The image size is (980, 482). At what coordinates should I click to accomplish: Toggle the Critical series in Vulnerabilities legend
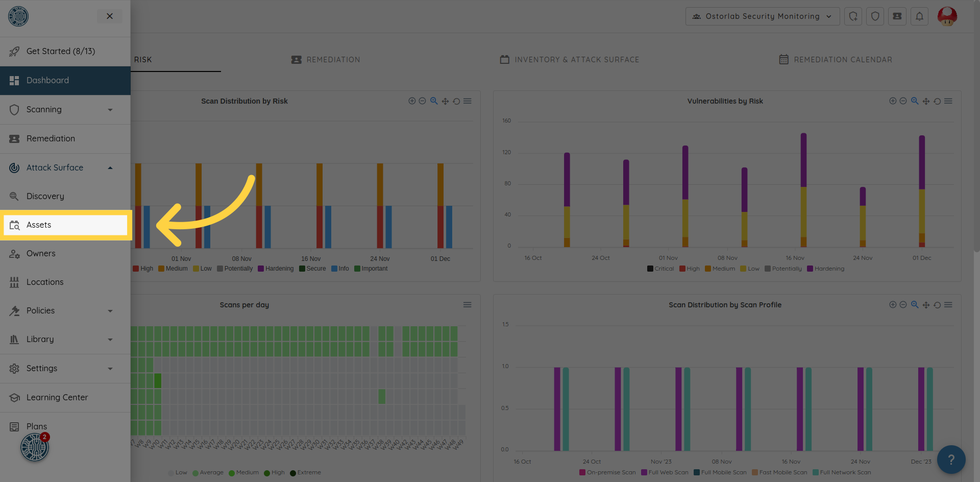click(x=660, y=269)
